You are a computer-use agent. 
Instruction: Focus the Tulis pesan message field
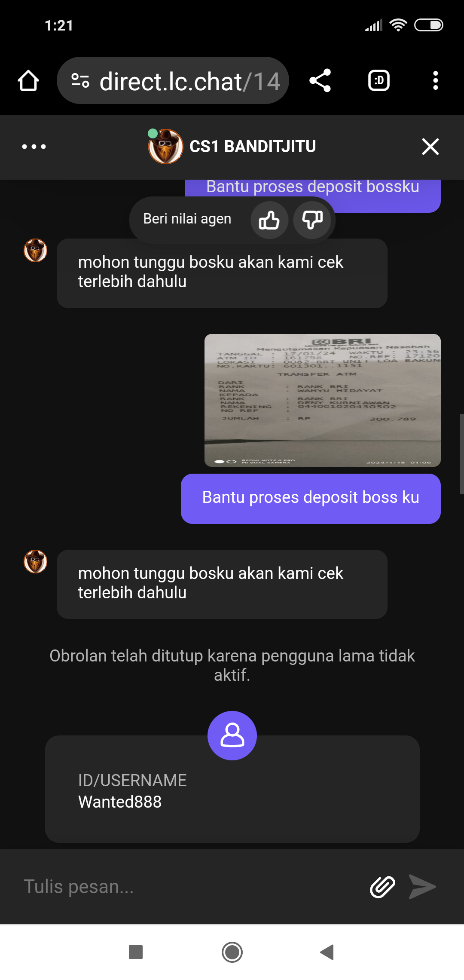[x=189, y=886]
